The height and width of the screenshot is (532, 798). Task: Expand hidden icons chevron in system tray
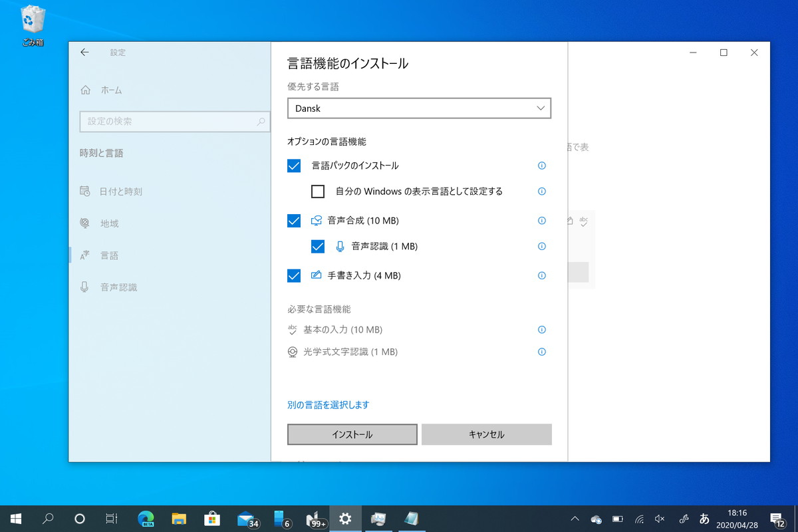[574, 518]
